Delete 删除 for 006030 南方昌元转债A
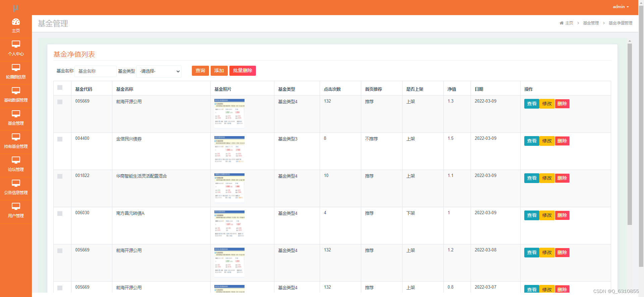The width and height of the screenshot is (644, 297). tap(562, 216)
